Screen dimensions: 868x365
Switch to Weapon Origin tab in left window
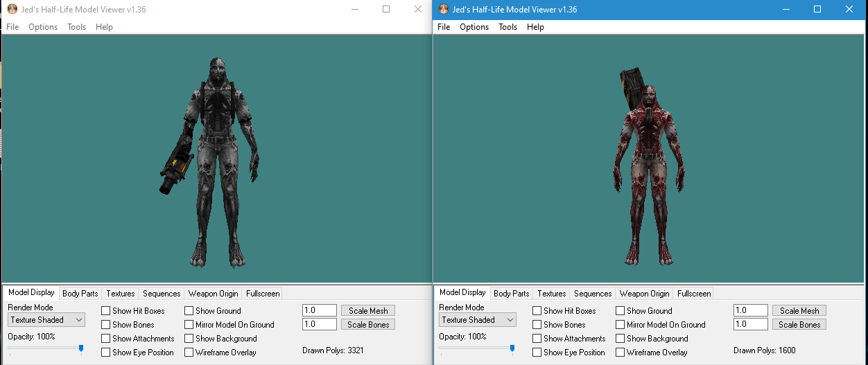point(214,294)
